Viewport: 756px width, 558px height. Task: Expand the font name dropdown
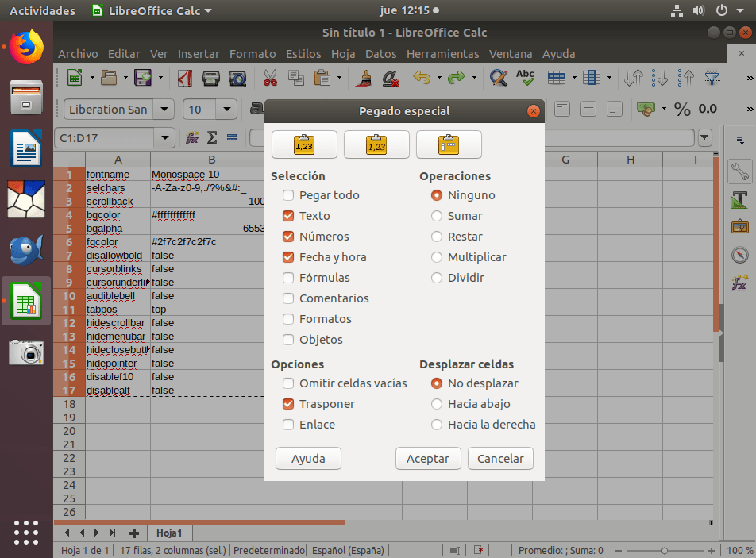(x=164, y=110)
